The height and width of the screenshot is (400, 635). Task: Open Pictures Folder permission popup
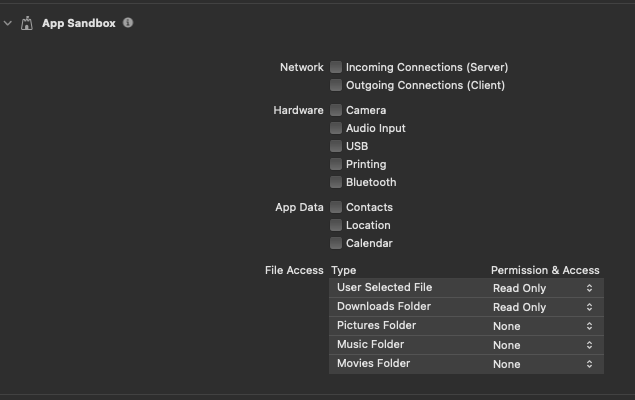[543, 326]
